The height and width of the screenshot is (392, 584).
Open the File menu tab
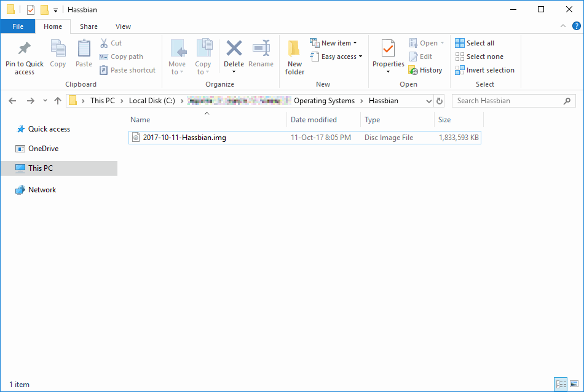pos(18,26)
